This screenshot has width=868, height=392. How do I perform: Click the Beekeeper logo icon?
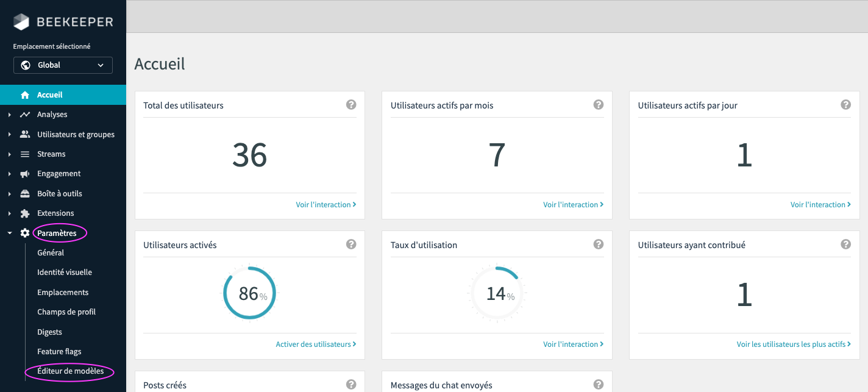point(21,22)
